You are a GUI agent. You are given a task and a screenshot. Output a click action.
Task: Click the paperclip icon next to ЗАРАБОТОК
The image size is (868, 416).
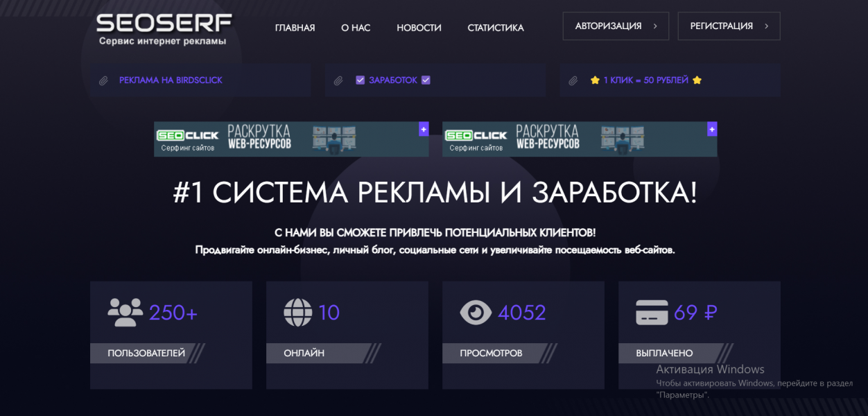(x=338, y=81)
